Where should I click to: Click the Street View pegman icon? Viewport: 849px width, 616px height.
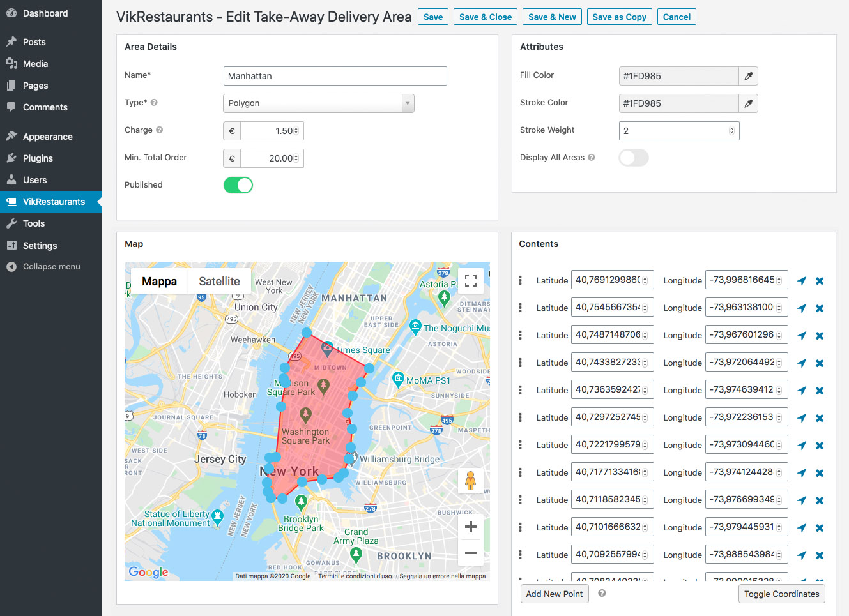471,481
